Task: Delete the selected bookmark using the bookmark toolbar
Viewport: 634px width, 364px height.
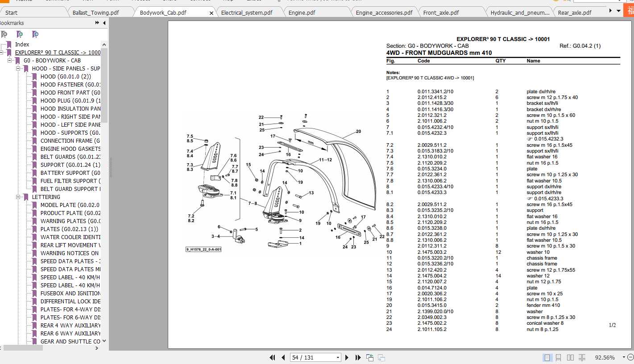Action: pos(4,34)
